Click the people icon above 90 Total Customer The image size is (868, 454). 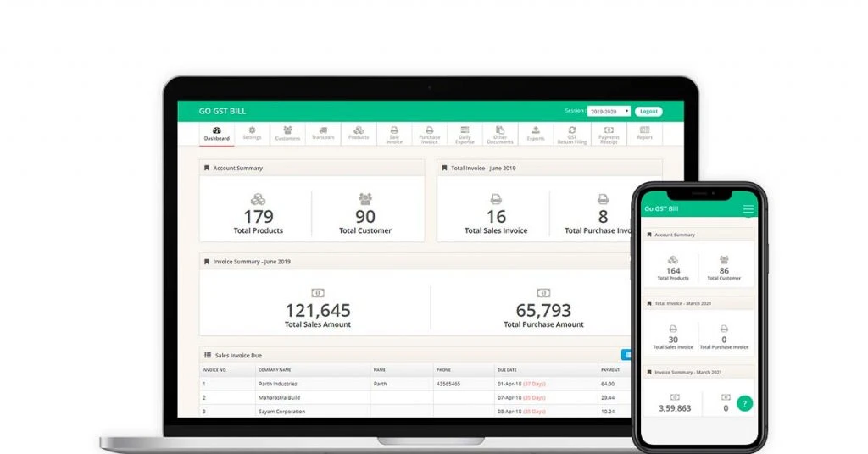coord(365,198)
